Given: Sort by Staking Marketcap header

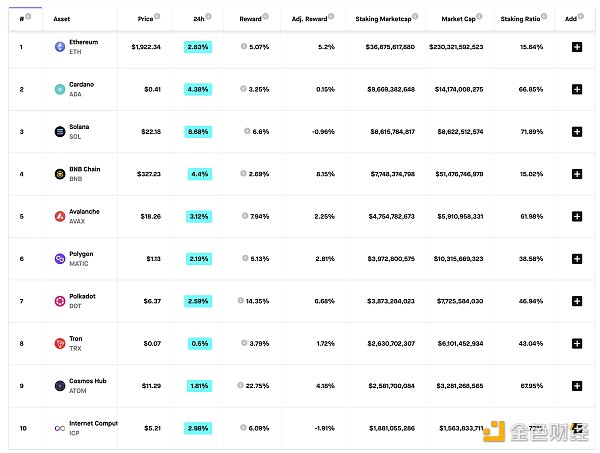Looking at the screenshot, I should 380,19.
